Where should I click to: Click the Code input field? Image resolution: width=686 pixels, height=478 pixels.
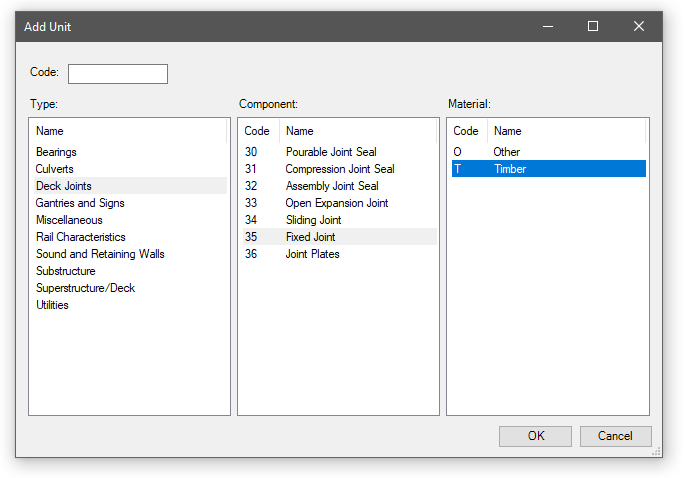coord(117,74)
